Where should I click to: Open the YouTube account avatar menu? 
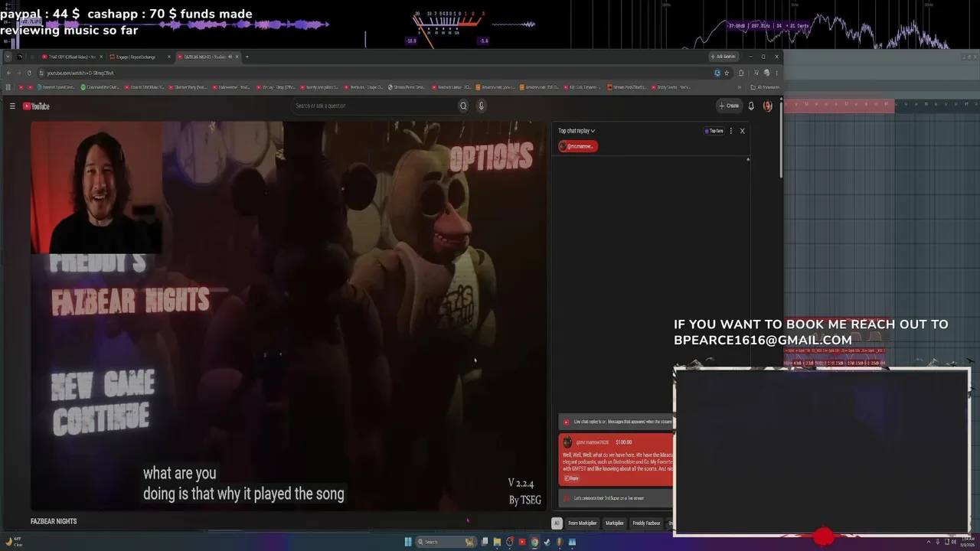tap(768, 106)
